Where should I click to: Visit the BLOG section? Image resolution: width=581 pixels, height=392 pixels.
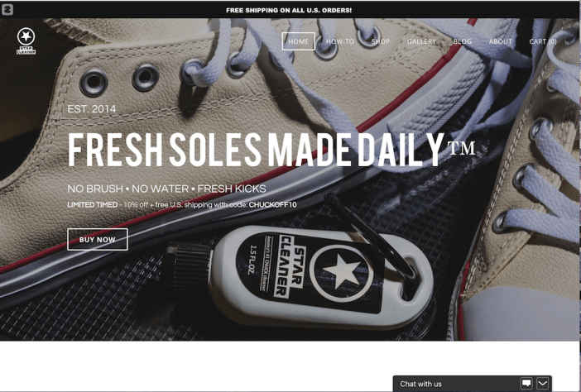[x=463, y=41]
